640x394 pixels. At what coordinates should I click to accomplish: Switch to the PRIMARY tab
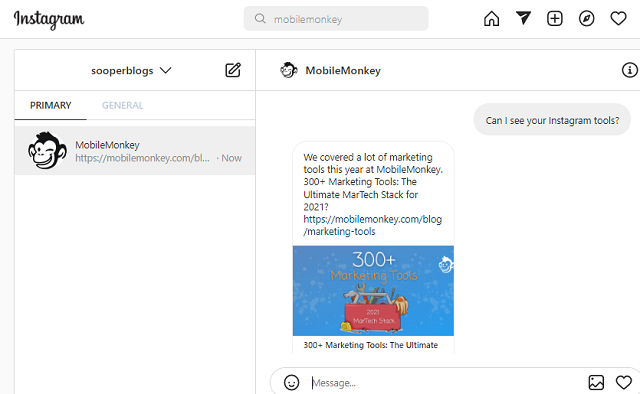pyautogui.click(x=51, y=105)
